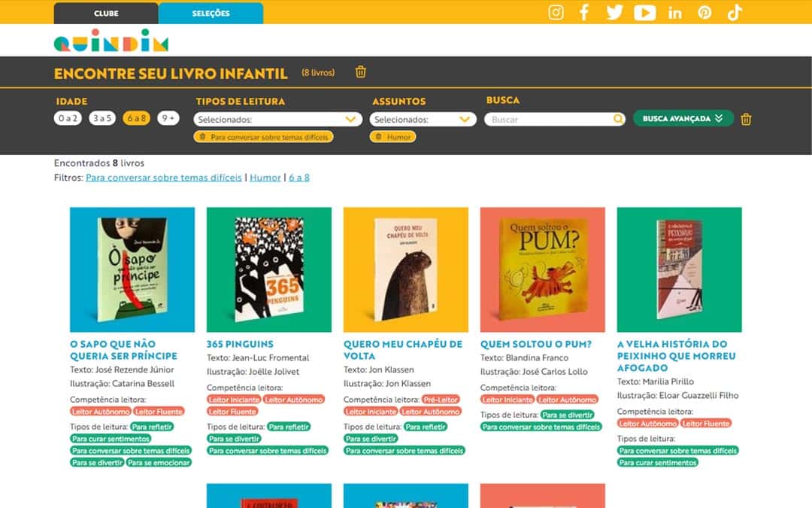Expand Busca Avançada options
The image size is (812, 508).
point(683,118)
